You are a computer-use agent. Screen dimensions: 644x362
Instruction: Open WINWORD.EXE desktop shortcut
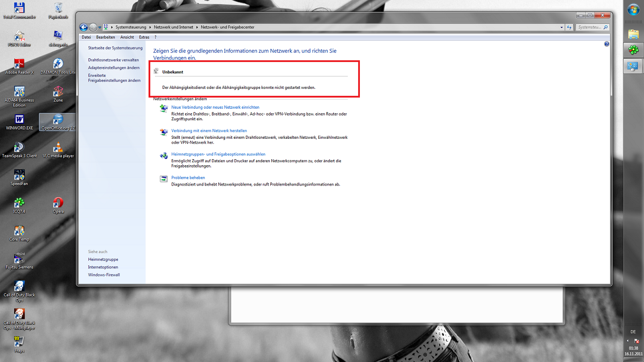click(x=19, y=122)
